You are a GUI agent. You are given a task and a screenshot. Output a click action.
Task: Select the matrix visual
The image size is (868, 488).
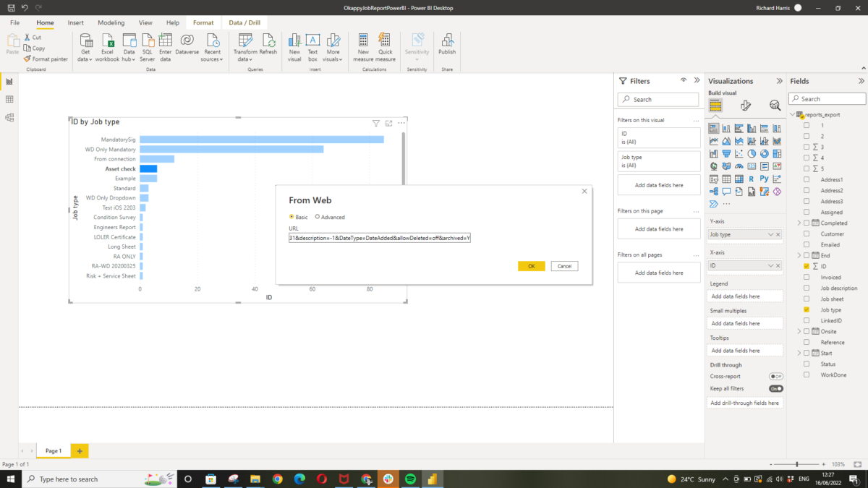739,179
